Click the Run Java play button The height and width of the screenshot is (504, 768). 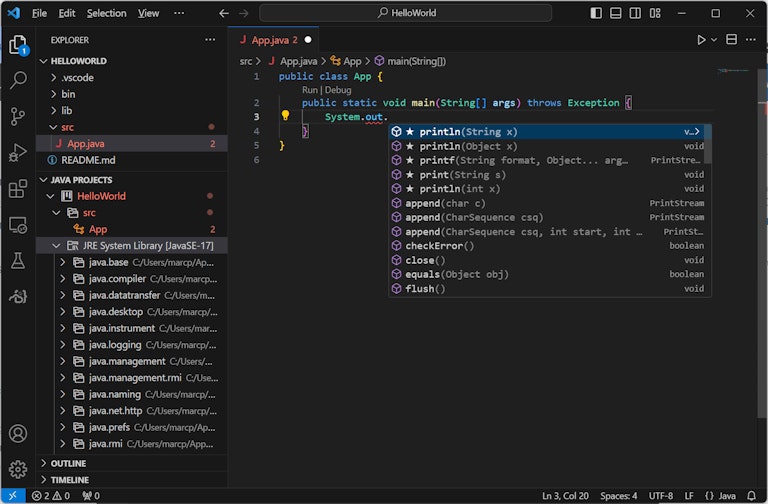coord(701,40)
